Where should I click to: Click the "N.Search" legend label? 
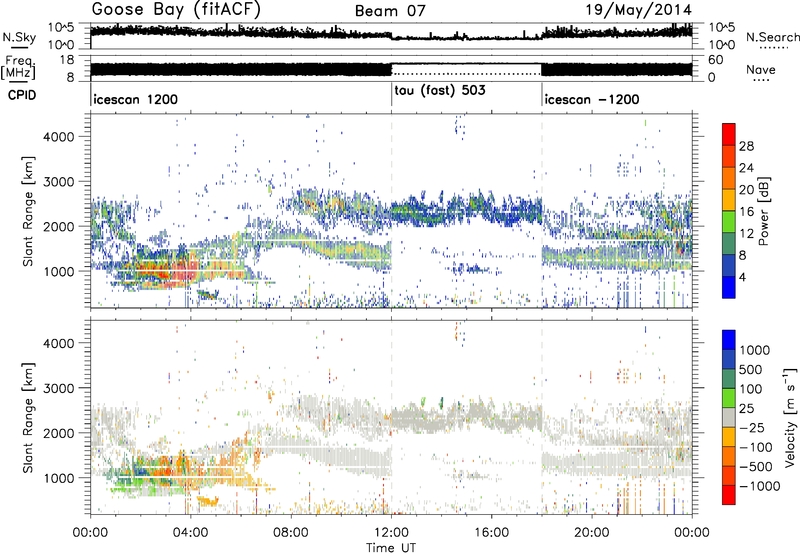(x=772, y=37)
